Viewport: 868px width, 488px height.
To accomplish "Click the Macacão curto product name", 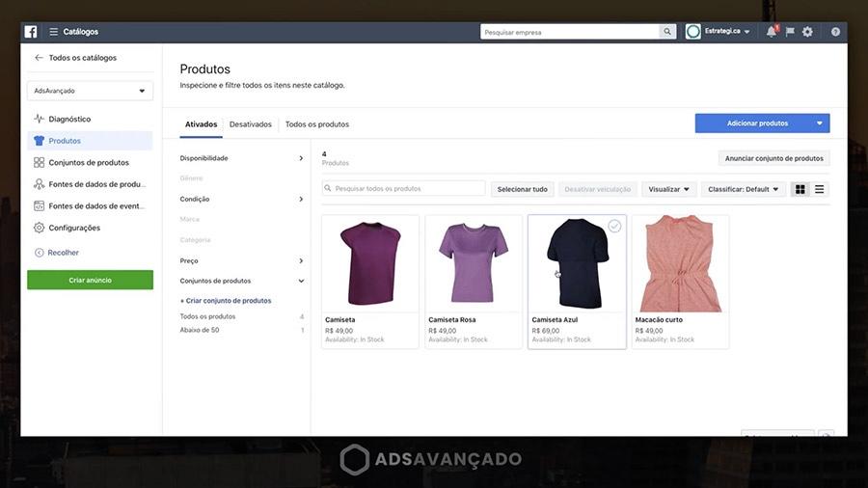I will click(x=659, y=320).
